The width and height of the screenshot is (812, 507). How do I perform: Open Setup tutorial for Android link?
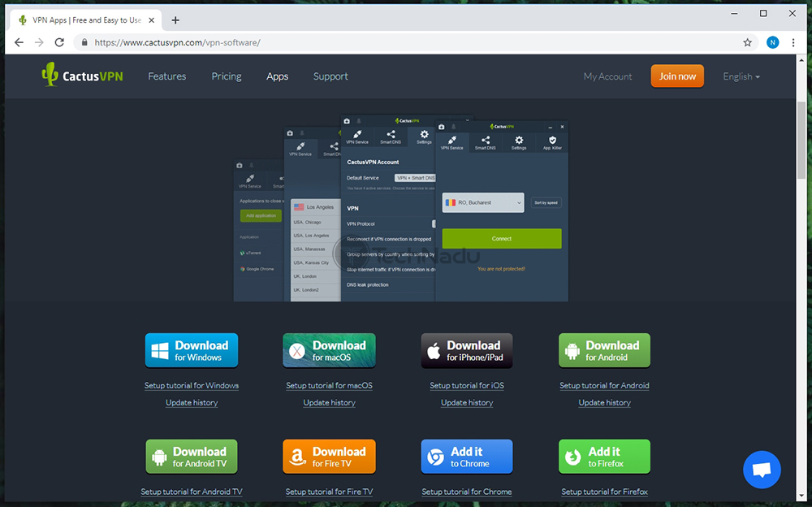[x=604, y=385]
